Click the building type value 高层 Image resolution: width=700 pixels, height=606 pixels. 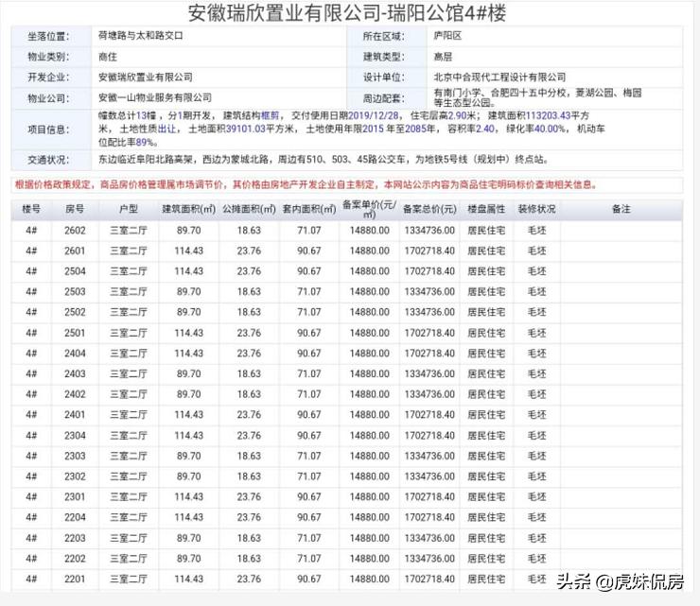[443, 57]
